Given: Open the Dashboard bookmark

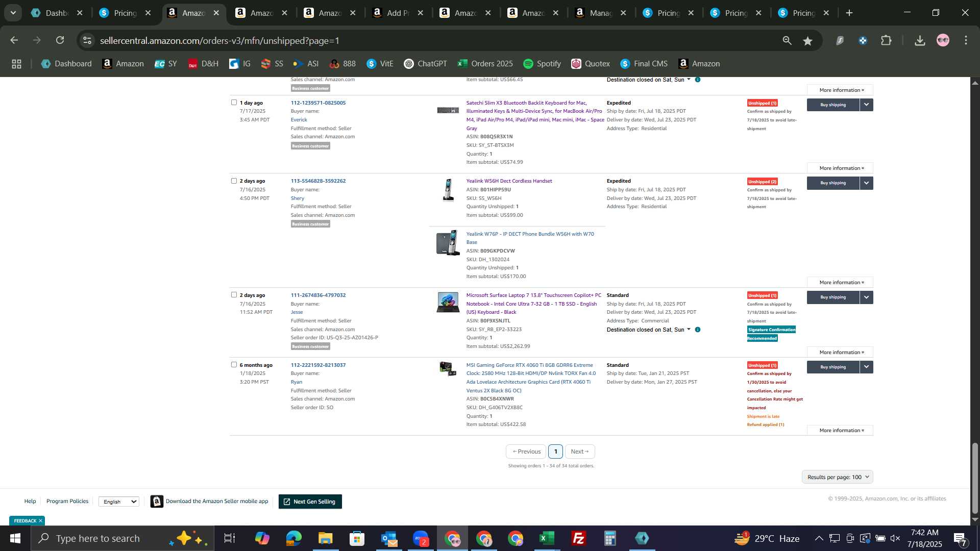Looking at the screenshot, I should click(x=66, y=64).
